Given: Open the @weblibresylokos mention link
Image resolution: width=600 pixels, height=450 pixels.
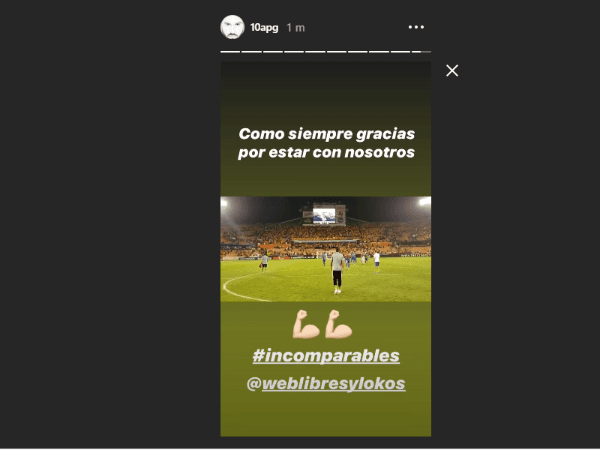Looking at the screenshot, I should [x=326, y=383].
